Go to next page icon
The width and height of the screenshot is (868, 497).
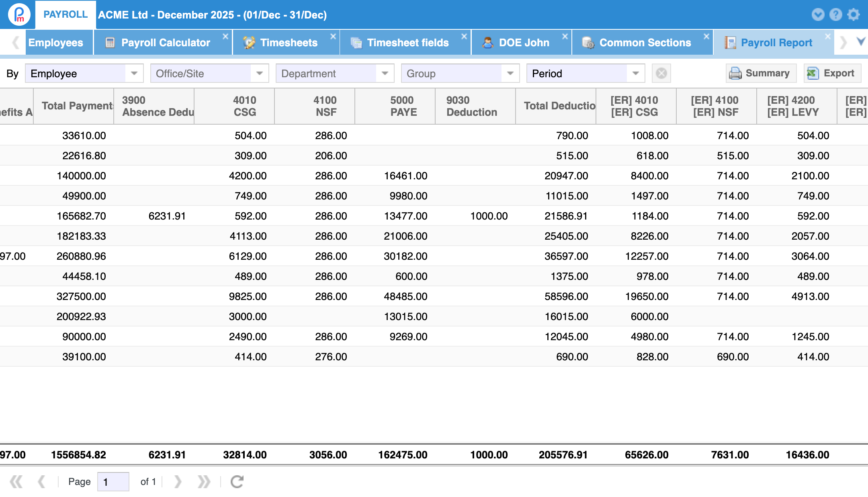click(178, 481)
